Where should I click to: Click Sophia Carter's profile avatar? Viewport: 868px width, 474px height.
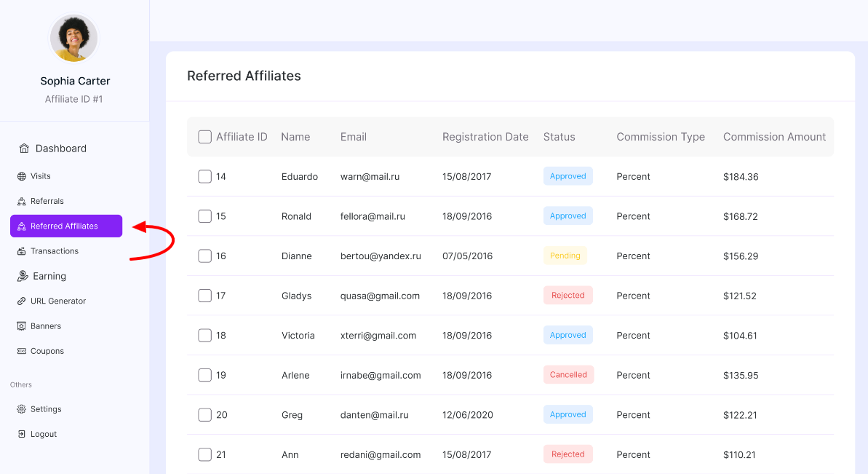(74, 39)
